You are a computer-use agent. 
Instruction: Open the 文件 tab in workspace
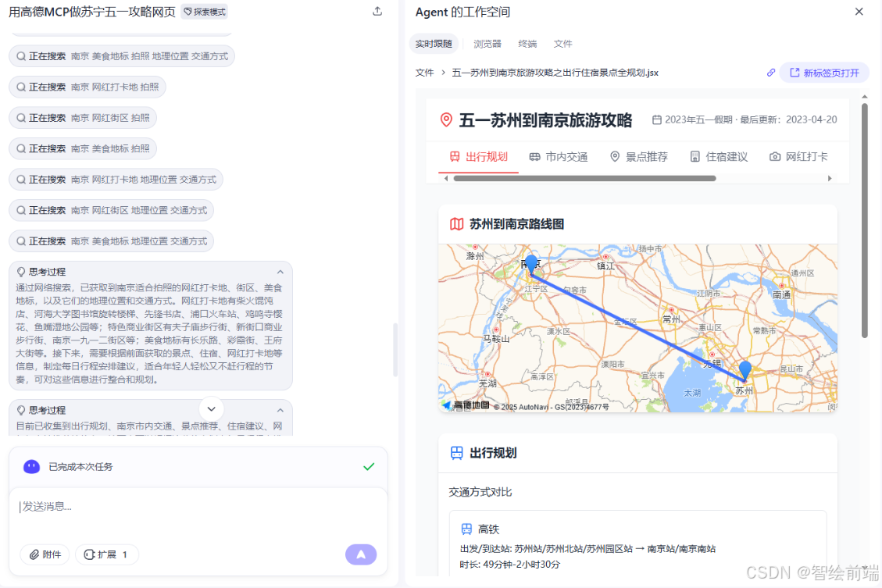562,44
